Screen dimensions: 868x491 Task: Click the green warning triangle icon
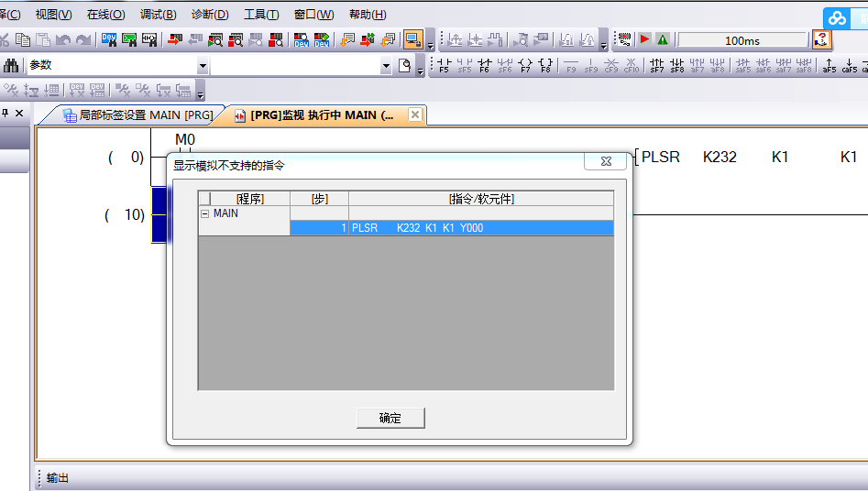tap(662, 39)
